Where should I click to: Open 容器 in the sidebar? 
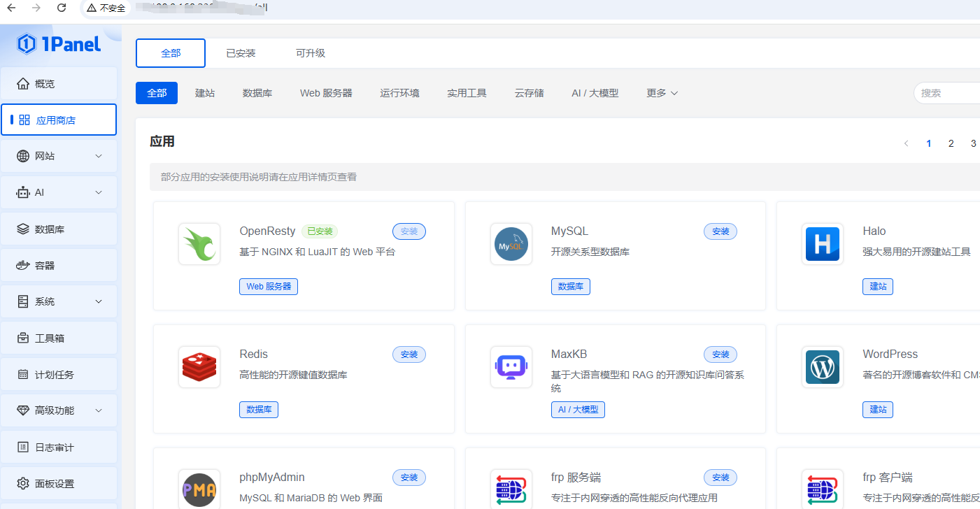coord(59,265)
